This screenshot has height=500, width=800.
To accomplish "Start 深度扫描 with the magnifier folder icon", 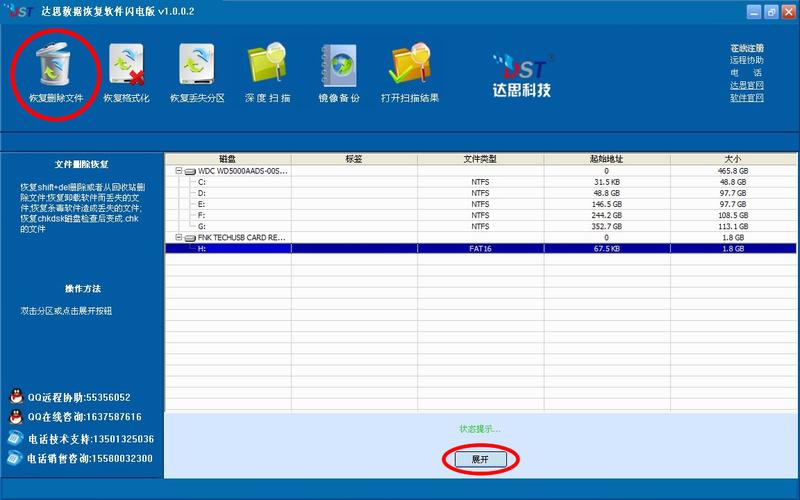I will (x=267, y=63).
